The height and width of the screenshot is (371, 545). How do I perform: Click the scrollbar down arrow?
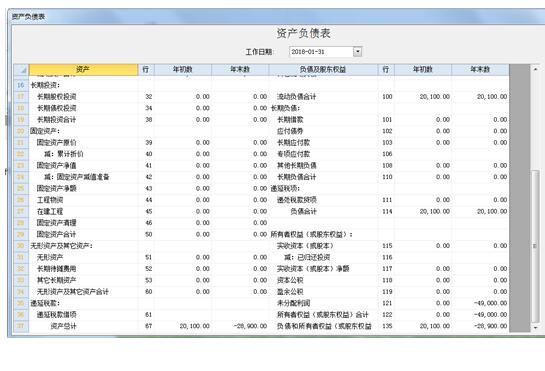535,328
